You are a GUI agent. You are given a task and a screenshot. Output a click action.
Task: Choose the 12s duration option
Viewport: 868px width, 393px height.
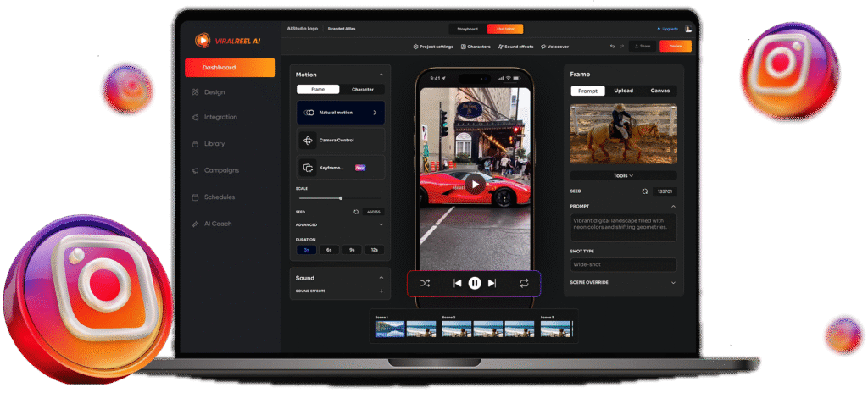pos(374,250)
